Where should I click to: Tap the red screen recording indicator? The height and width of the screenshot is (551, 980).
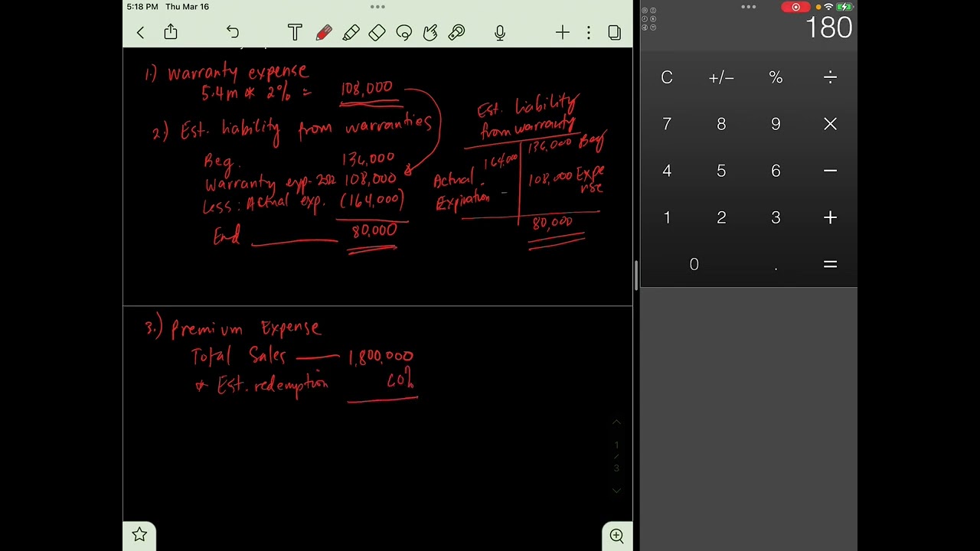796,7
